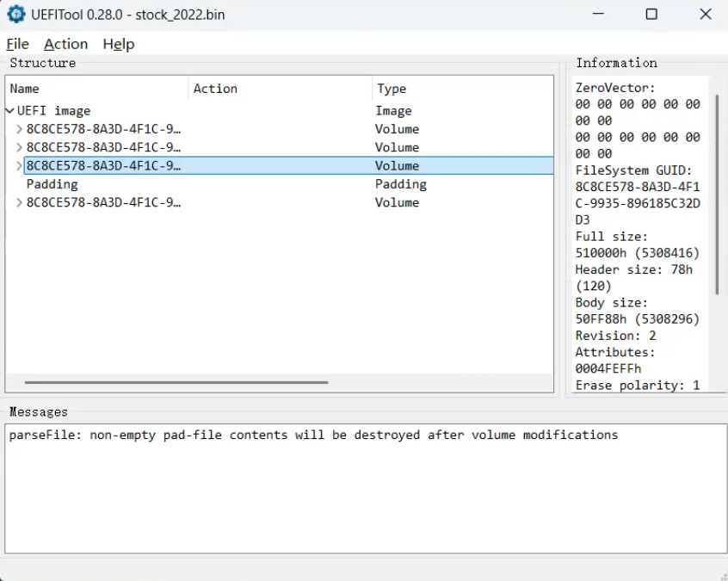728x581 pixels.
Task: Click the Information panel vertical scrollbar
Action: 717,195
